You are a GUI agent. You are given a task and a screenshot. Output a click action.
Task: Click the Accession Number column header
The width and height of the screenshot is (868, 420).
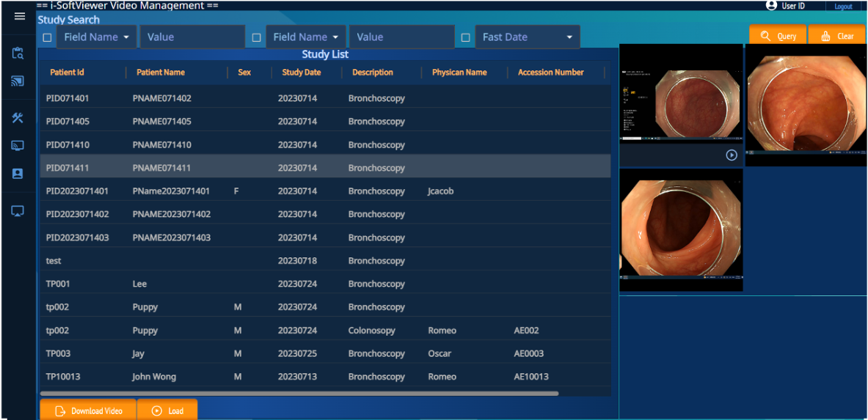[x=551, y=73]
